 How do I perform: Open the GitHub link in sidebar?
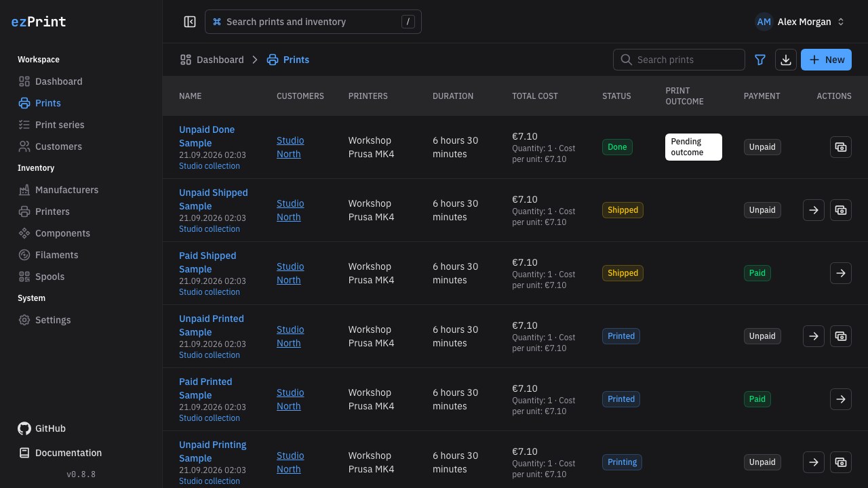[x=42, y=428]
